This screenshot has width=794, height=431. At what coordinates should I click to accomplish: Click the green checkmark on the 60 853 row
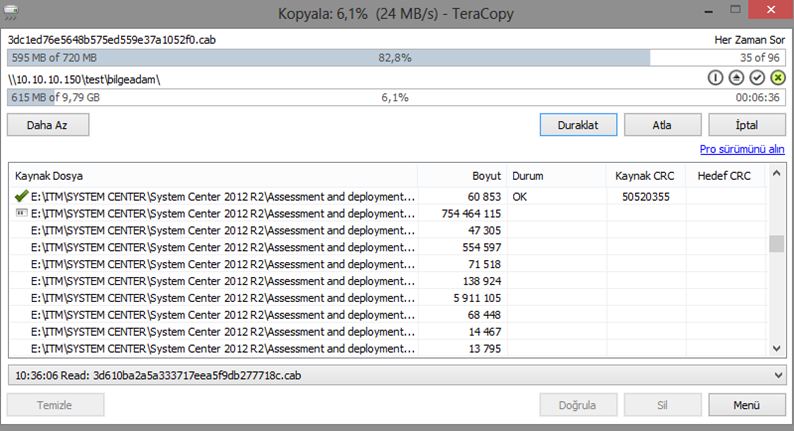coord(21,196)
